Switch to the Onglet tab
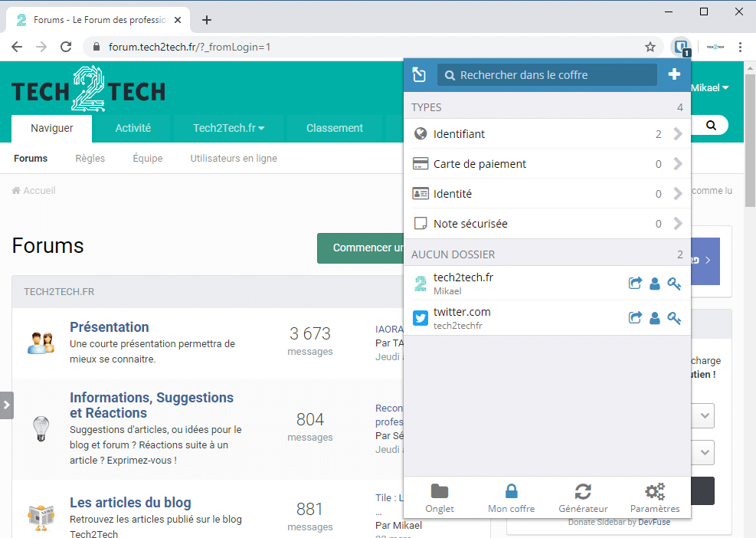 point(439,498)
